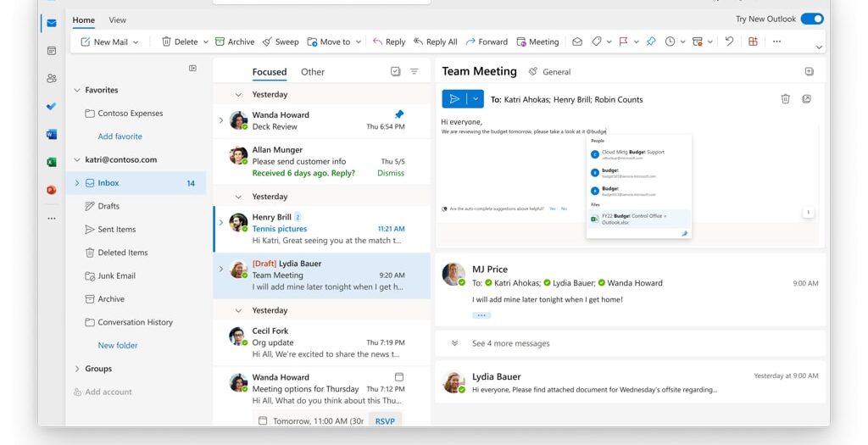Open toolbar More options ellipsis
Viewport: 868px width, 445px height.
tap(776, 42)
